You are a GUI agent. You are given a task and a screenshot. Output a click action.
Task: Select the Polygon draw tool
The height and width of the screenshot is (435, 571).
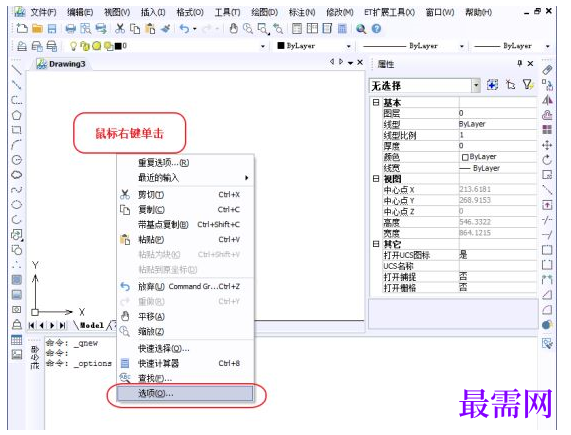[x=16, y=115]
